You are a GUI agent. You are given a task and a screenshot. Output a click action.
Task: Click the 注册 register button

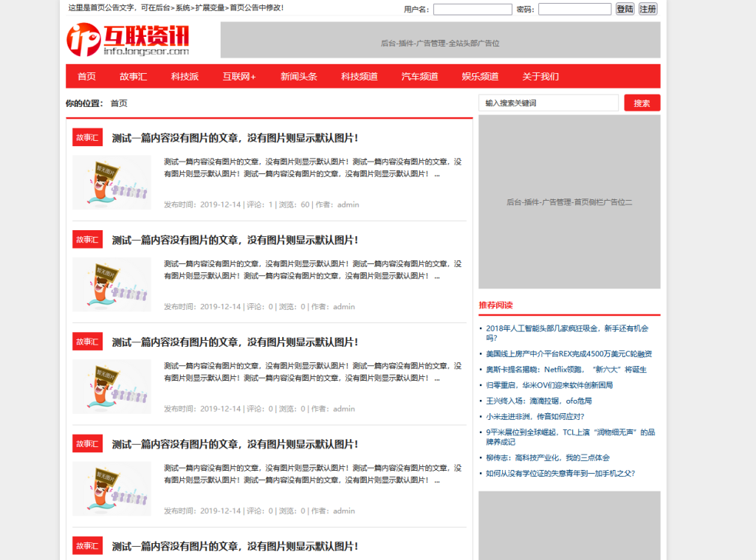click(647, 9)
